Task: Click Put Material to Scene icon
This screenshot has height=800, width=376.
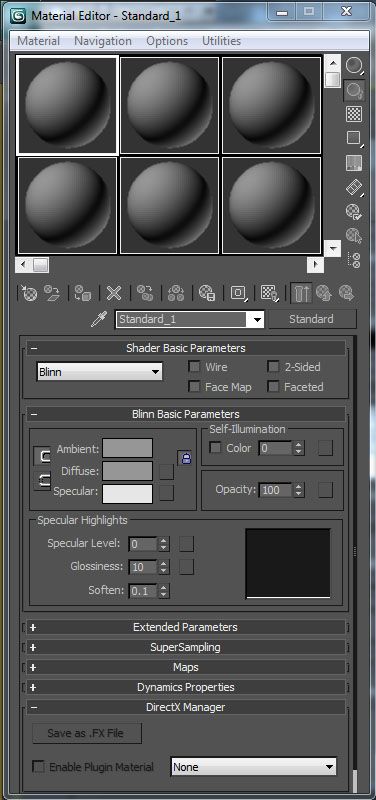Action: coord(52,293)
